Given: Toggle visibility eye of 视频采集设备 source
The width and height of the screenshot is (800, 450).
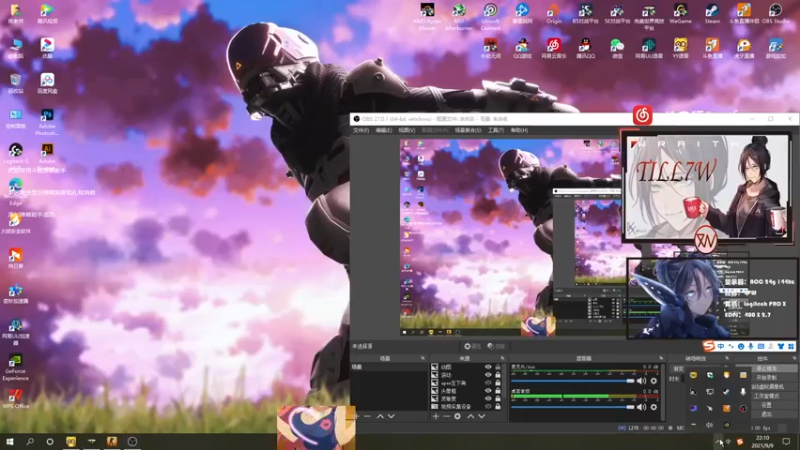Looking at the screenshot, I should 488,407.
